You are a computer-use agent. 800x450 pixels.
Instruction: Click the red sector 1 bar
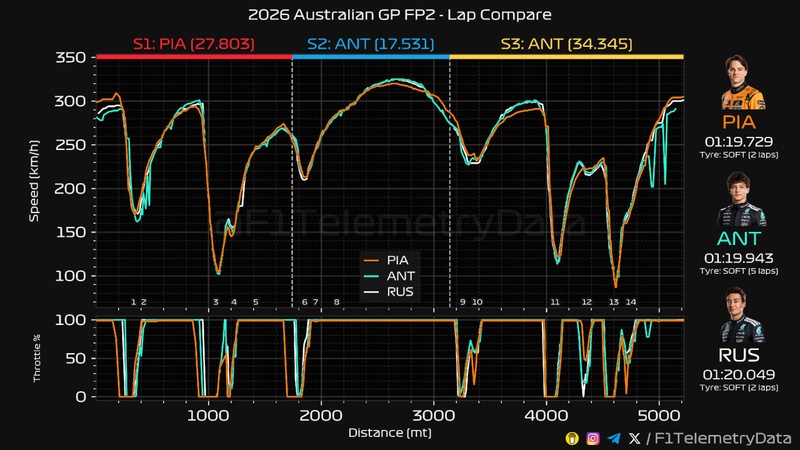tap(194, 57)
